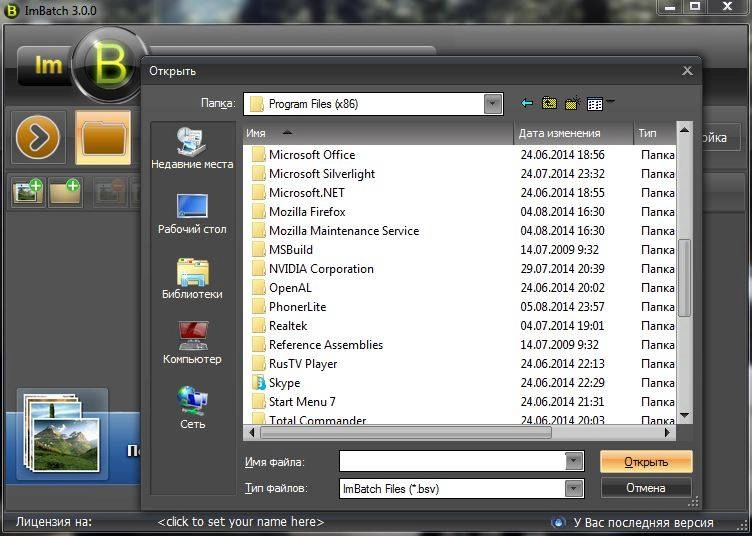
Task: Click the horizontal scrollbar right arrow
Action: click(667, 433)
